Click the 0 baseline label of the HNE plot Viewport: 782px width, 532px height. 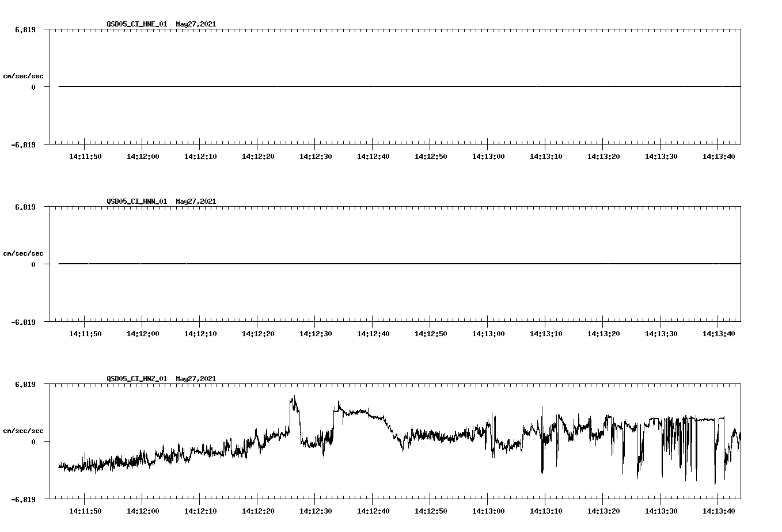point(35,88)
